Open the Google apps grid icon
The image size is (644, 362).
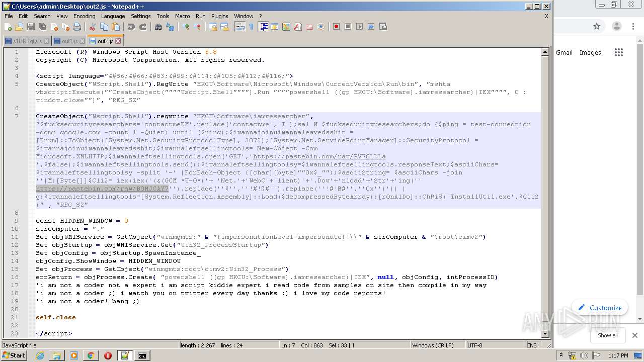(619, 52)
